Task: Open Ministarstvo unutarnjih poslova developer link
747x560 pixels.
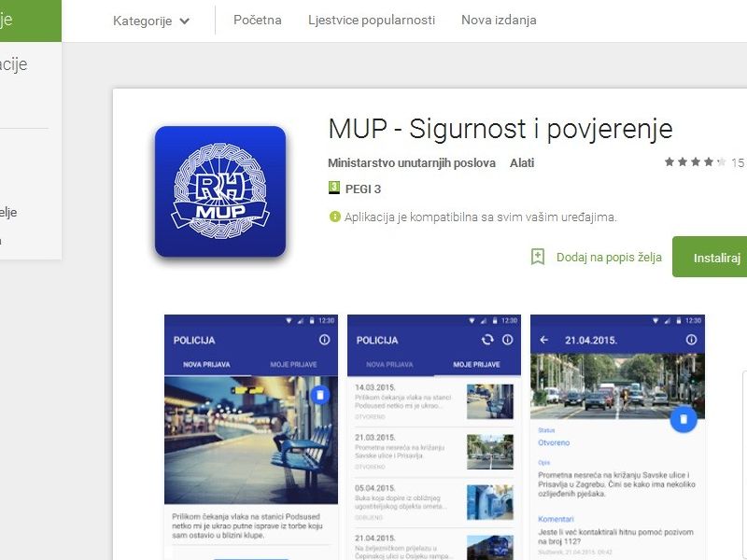Action: tap(412, 162)
